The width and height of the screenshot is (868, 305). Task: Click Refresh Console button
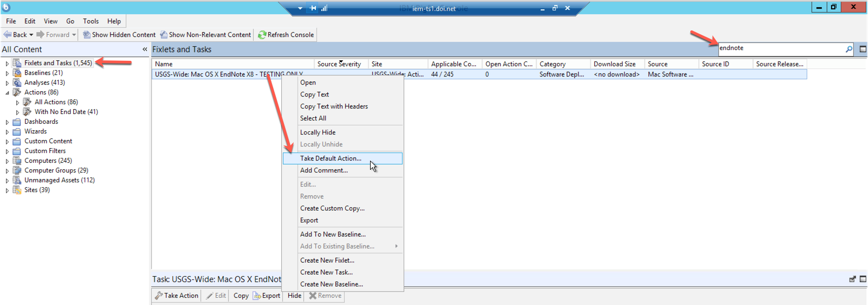tap(286, 35)
